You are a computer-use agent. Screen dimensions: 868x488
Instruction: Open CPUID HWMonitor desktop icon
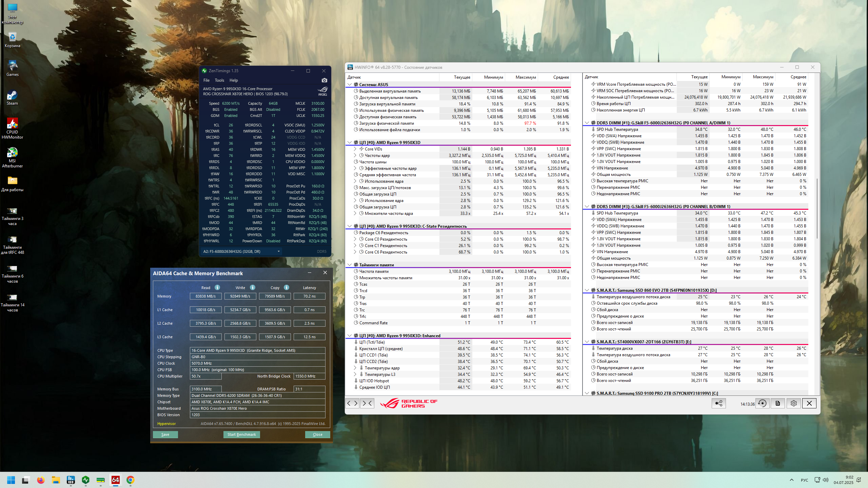click(13, 129)
